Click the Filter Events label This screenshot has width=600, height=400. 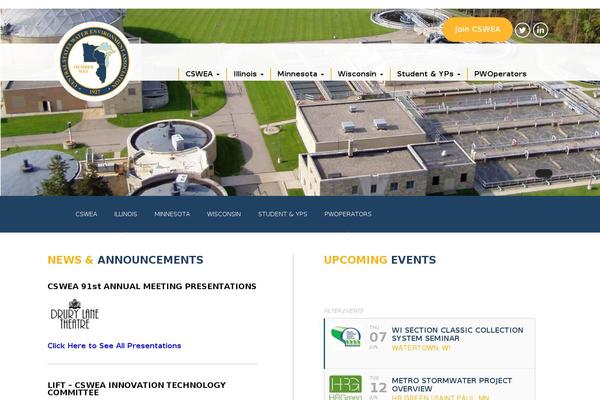(x=343, y=311)
